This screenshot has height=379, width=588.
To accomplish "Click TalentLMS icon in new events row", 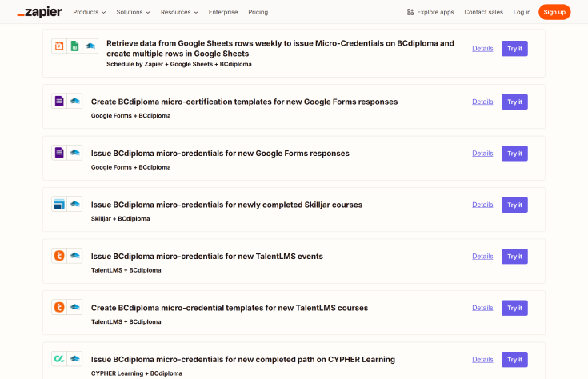I will tap(59, 256).
